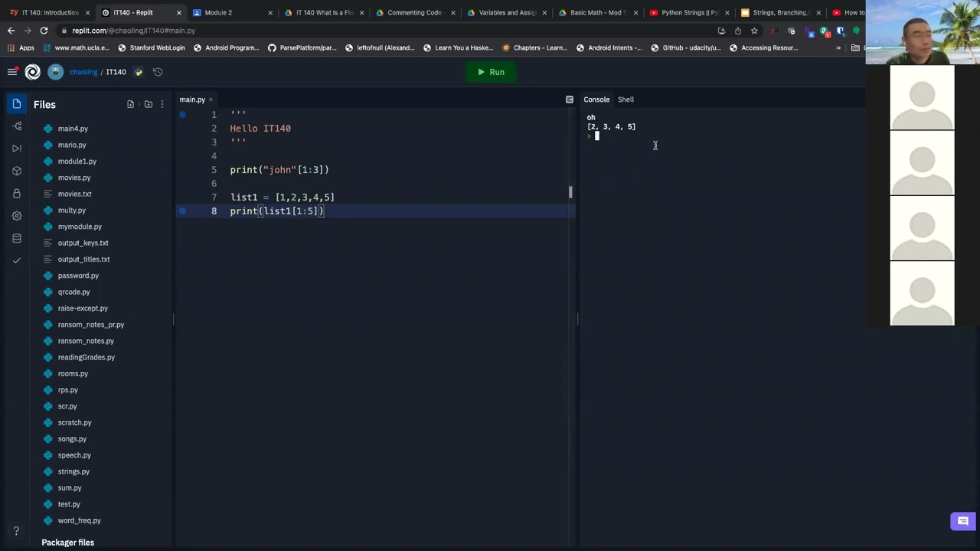The width and height of the screenshot is (980, 551).
Task: Open Stanford WebLogin bookmark
Action: point(151,47)
